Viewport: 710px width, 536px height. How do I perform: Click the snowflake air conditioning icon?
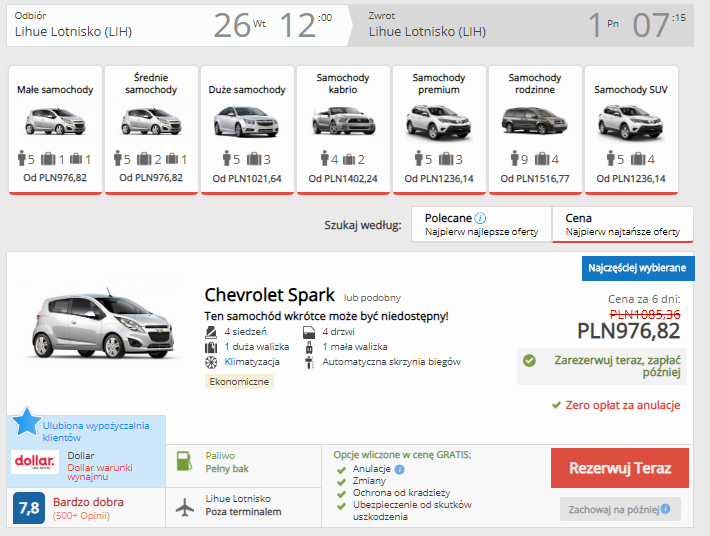[x=211, y=362]
